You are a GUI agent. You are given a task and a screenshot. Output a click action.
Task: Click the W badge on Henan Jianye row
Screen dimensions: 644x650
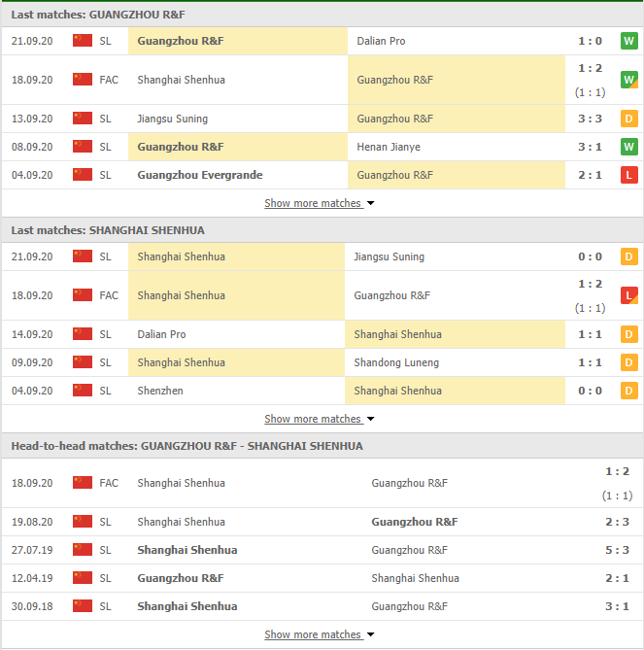click(x=628, y=147)
